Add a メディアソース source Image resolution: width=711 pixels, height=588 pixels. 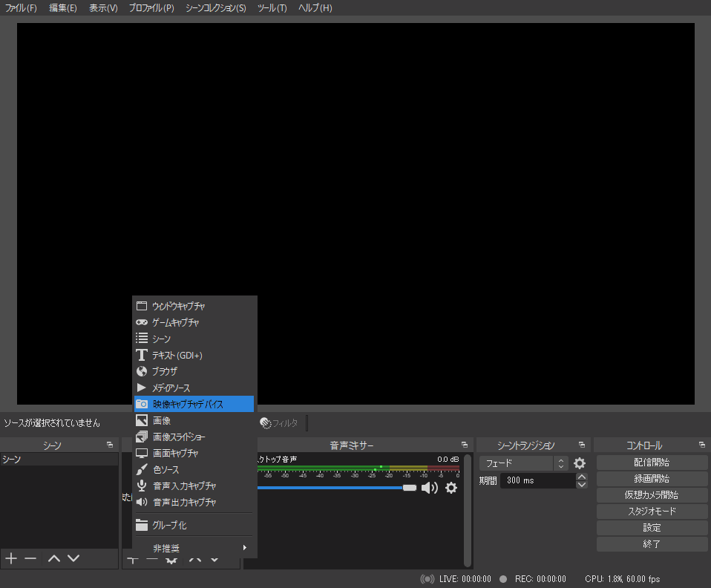(194, 388)
